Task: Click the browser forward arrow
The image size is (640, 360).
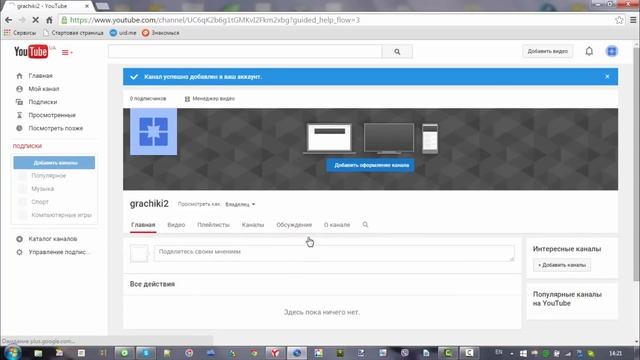Action: pos(22,20)
